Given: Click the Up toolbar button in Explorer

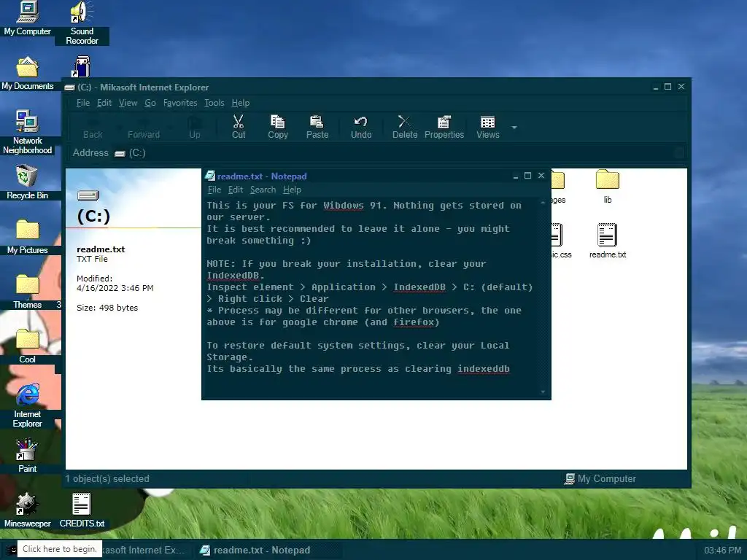Looking at the screenshot, I should coord(195,127).
